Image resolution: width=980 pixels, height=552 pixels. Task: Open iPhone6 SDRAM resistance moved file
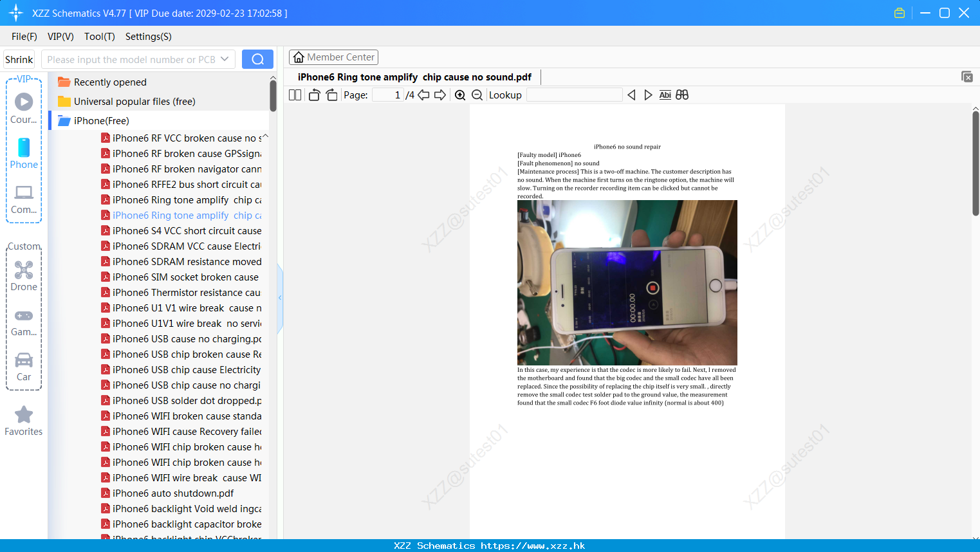coord(181,262)
